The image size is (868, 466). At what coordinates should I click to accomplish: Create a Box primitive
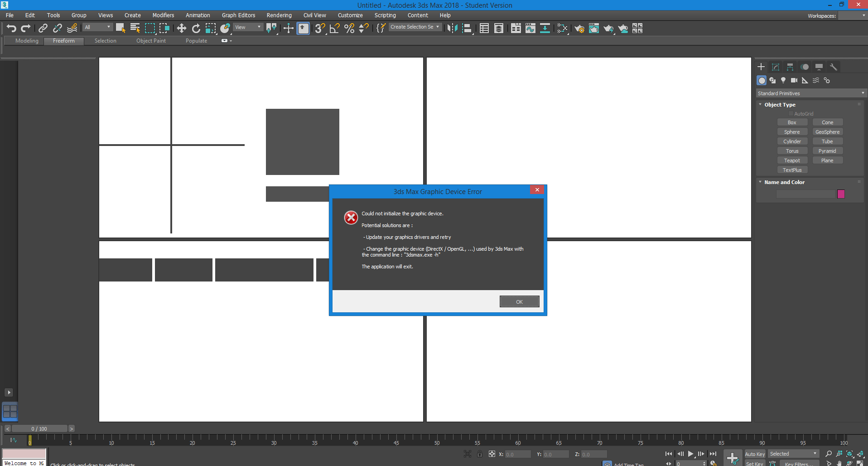[x=792, y=122]
